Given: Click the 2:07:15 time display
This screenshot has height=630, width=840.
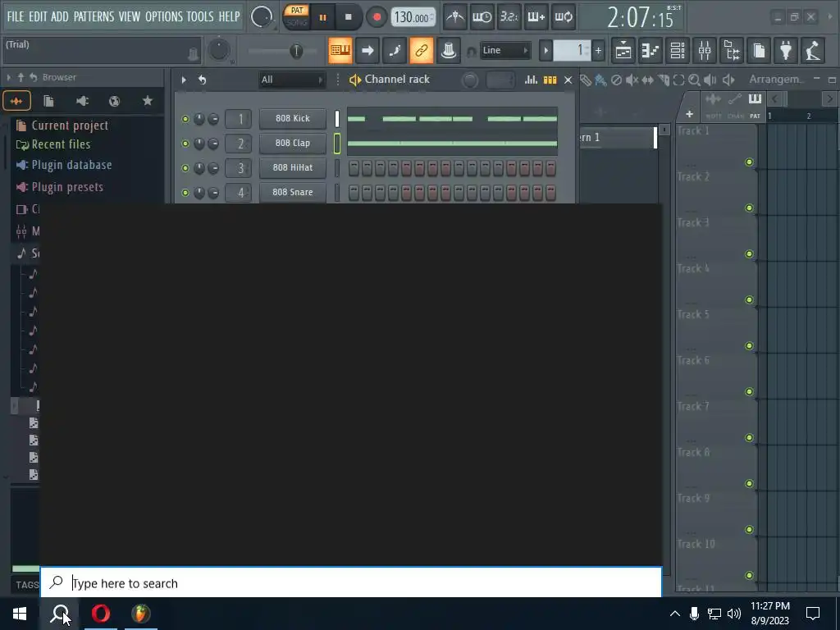Looking at the screenshot, I should click(640, 18).
